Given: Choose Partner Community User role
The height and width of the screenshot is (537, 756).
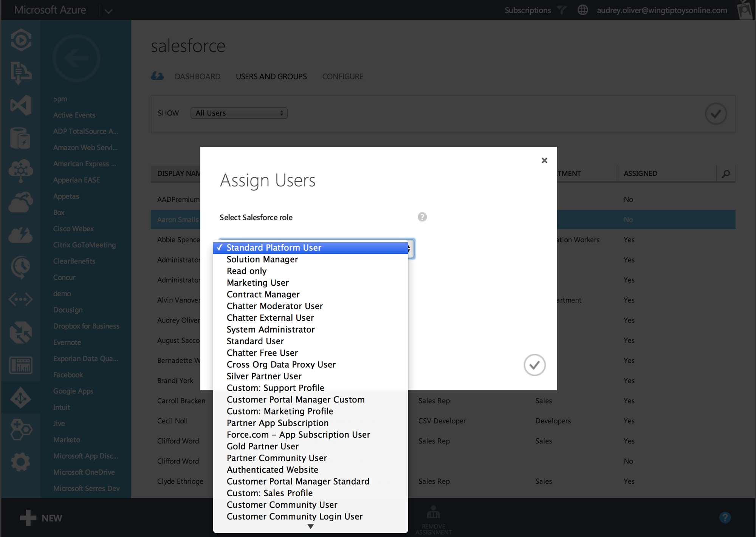Looking at the screenshot, I should (310, 458).
